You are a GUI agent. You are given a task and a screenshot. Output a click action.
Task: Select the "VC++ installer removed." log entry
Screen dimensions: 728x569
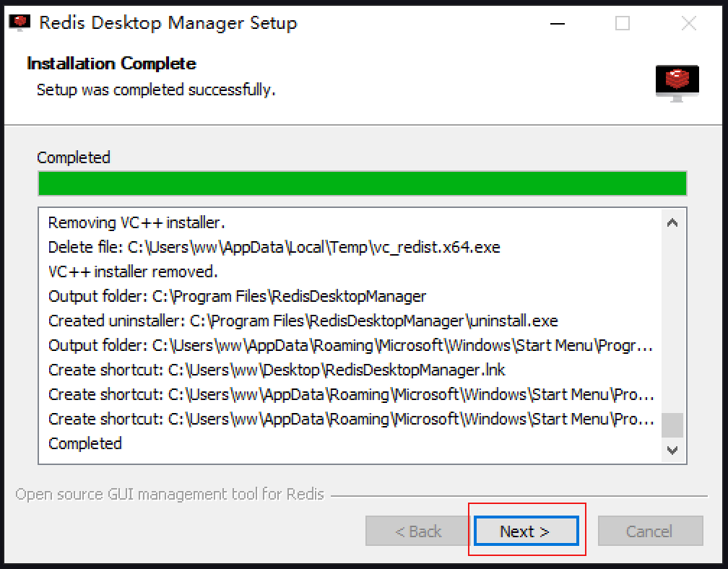coord(133,272)
